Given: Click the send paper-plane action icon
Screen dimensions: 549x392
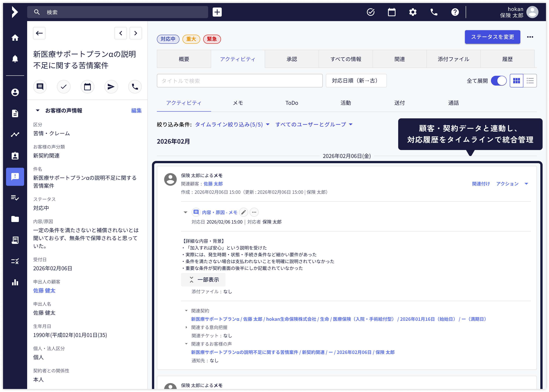Looking at the screenshot, I should [x=111, y=87].
